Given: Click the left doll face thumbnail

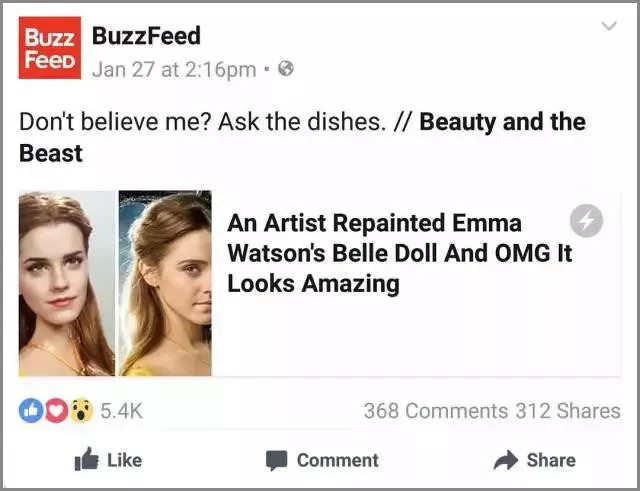Looking at the screenshot, I should pos(67,283).
